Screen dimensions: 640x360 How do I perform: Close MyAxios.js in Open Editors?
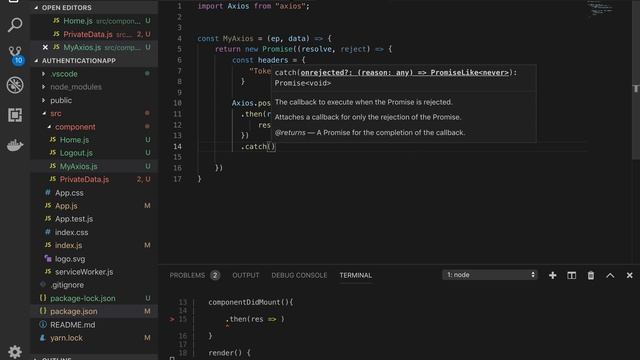[45, 47]
